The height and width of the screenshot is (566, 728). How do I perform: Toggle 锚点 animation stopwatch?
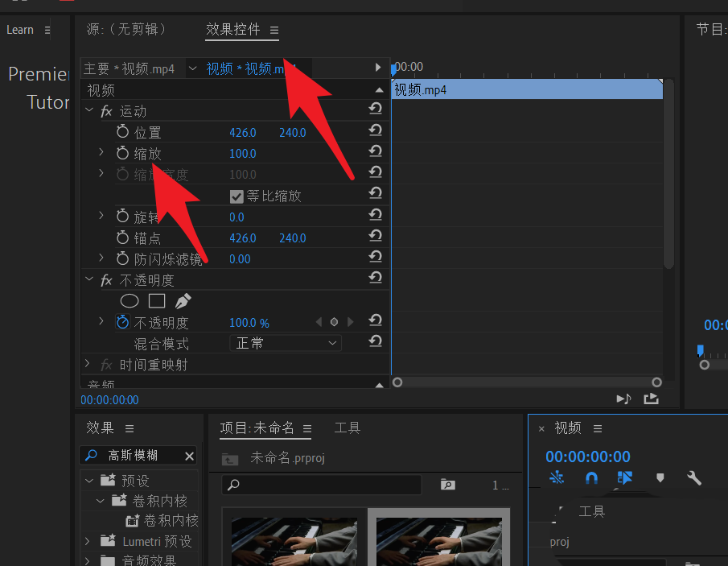coord(122,238)
